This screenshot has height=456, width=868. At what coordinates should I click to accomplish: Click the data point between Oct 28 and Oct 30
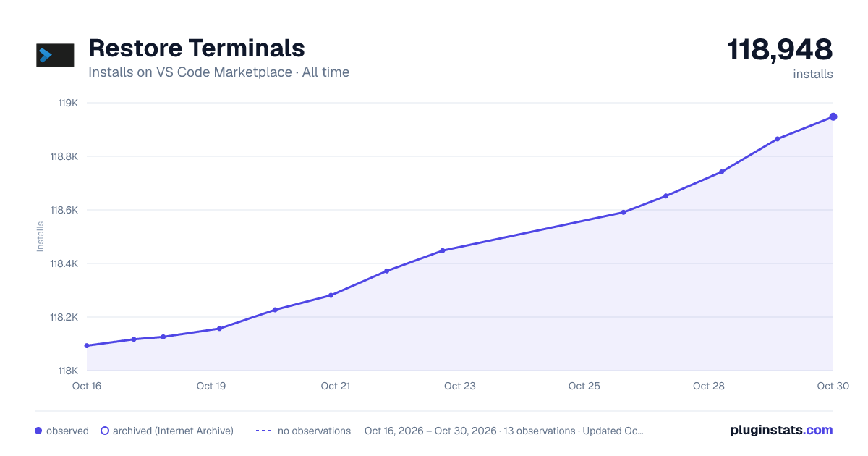tap(778, 139)
